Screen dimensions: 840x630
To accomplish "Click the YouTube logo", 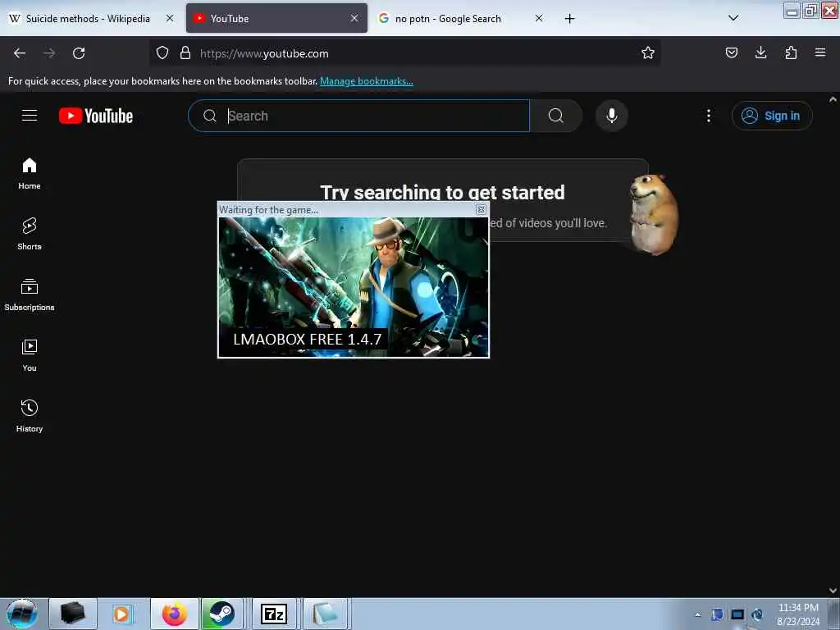I will [x=96, y=116].
